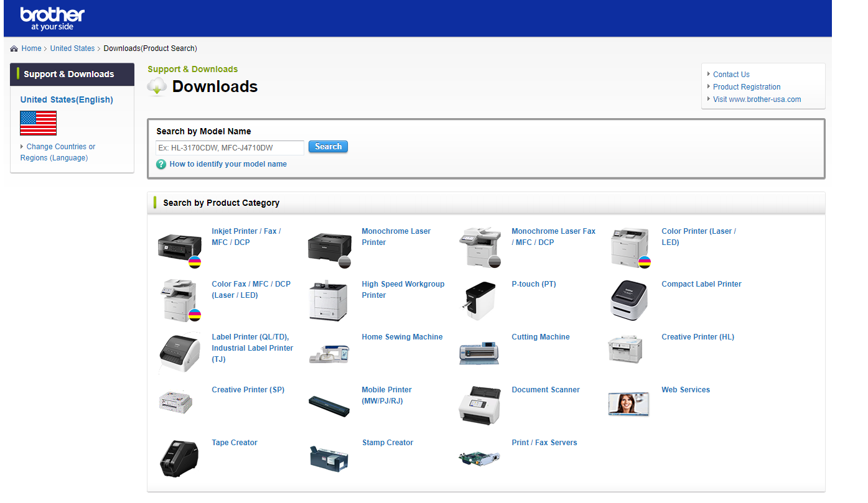
Task: Open Color Fax / MFC / DCP link
Action: [251, 290]
